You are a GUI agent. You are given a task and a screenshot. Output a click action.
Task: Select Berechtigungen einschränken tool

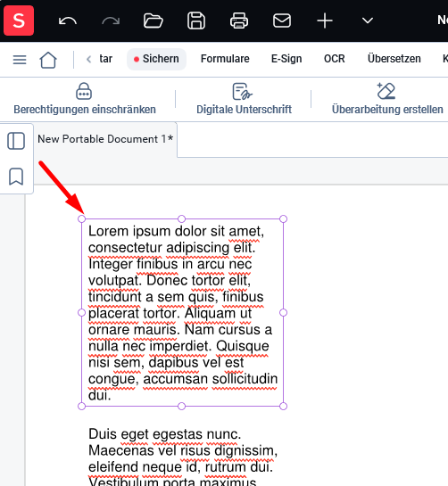pyautogui.click(x=85, y=100)
